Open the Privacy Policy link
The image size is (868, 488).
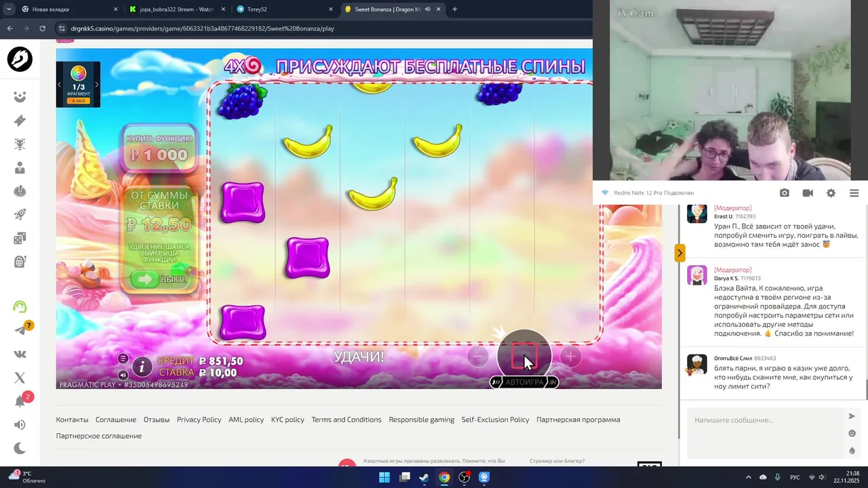tap(199, 420)
